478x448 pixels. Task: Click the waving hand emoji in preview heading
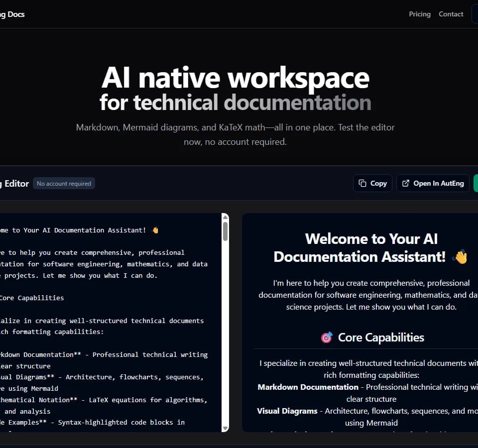coord(460,257)
